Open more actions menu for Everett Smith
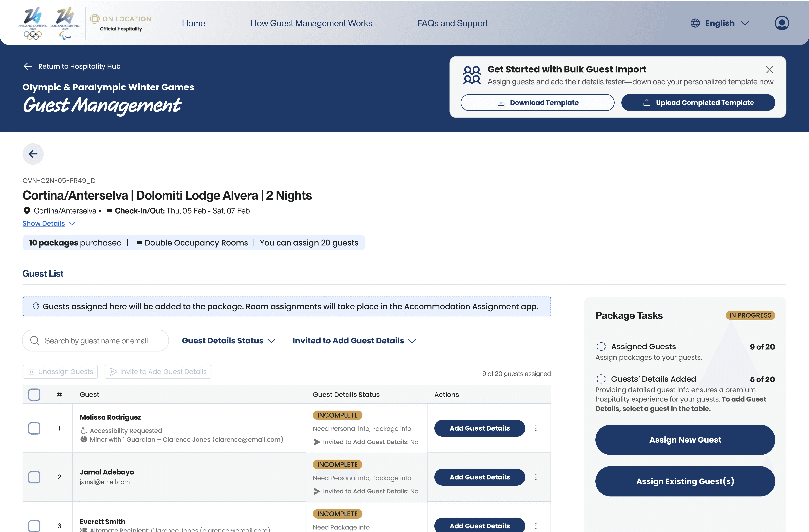Screen dimensions: 809x532 point(536,526)
